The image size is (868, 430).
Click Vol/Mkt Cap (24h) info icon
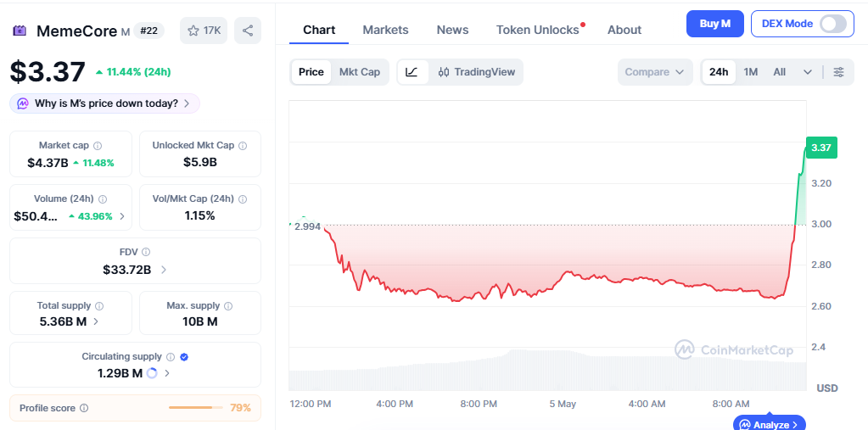pyautogui.click(x=243, y=199)
